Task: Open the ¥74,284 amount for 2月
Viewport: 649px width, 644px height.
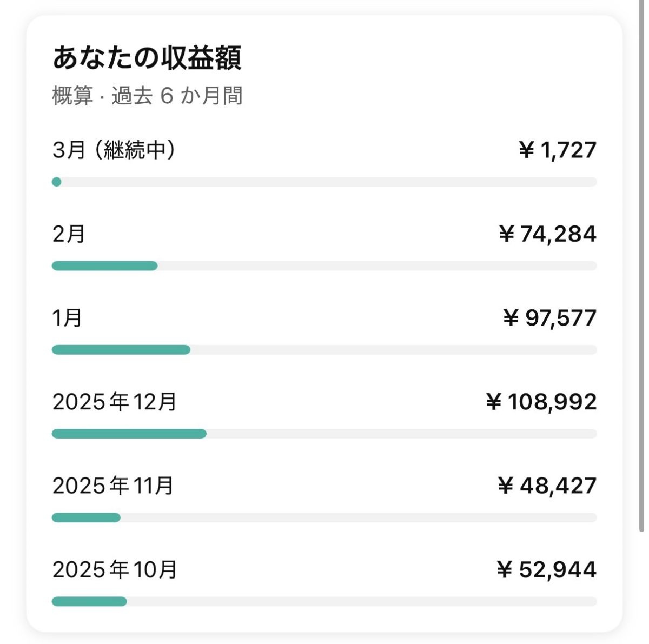Action: [x=547, y=234]
